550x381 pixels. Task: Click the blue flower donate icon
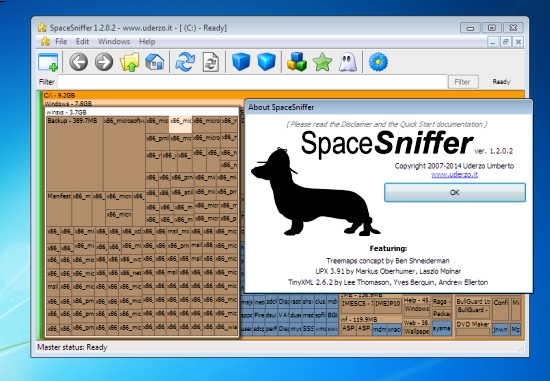click(x=378, y=62)
